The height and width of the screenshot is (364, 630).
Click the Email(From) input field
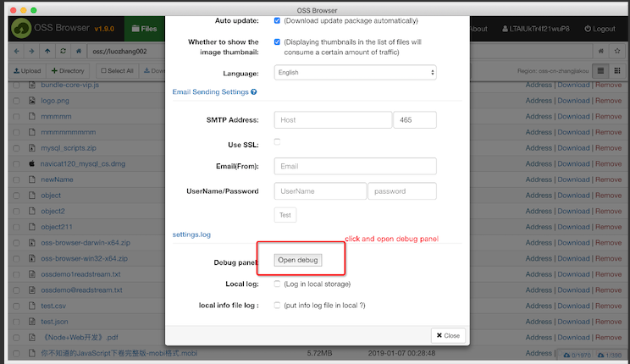tap(355, 166)
